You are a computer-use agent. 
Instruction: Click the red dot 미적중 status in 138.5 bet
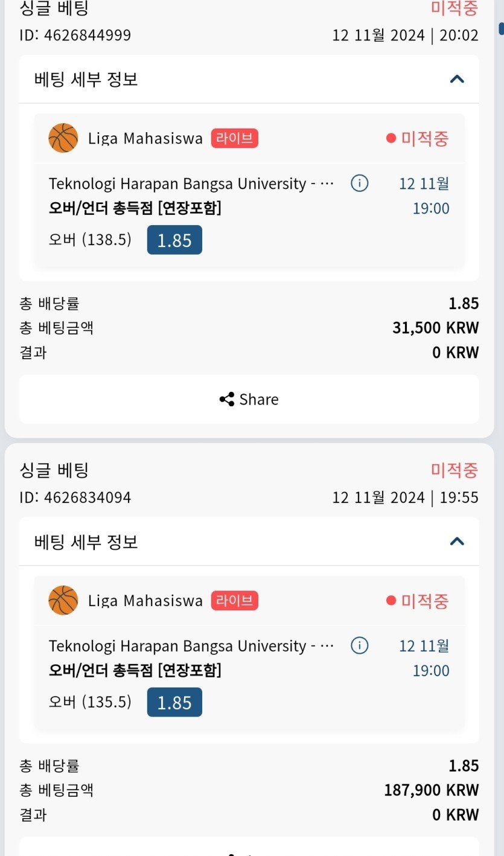418,138
